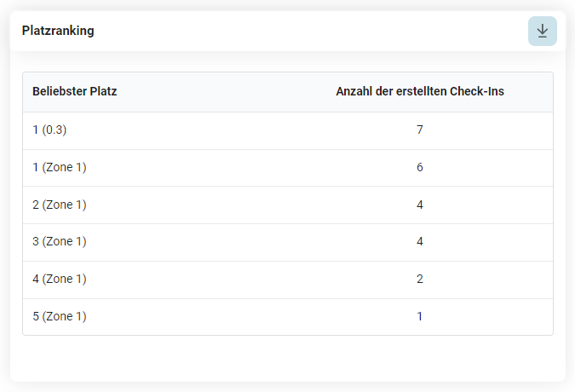Download the Platzranking data
The height and width of the screenshot is (392, 575).
[542, 31]
